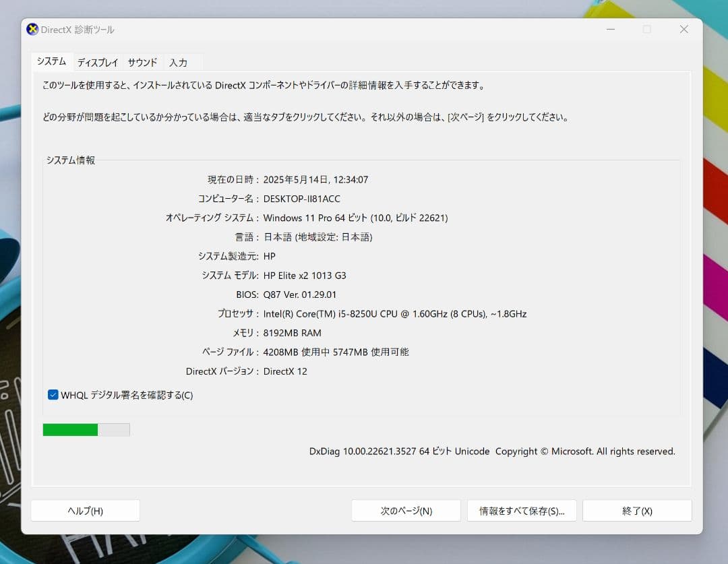Switch to the ディスプレイ tab
Screen dimensions: 728x564
click(97, 62)
